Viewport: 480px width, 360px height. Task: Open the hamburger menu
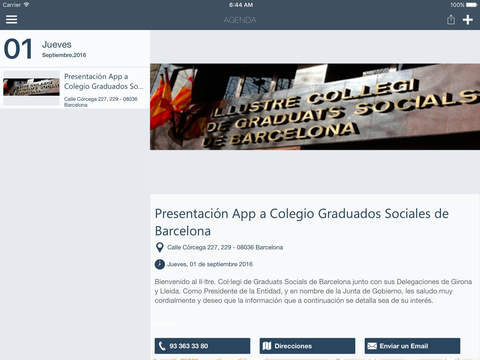click(11, 19)
